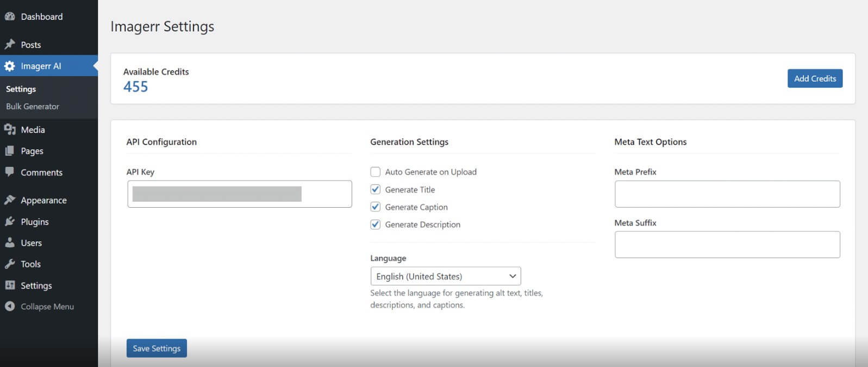This screenshot has width=868, height=367.
Task: Enable Auto Generate on Upload checkbox
Action: pos(375,172)
